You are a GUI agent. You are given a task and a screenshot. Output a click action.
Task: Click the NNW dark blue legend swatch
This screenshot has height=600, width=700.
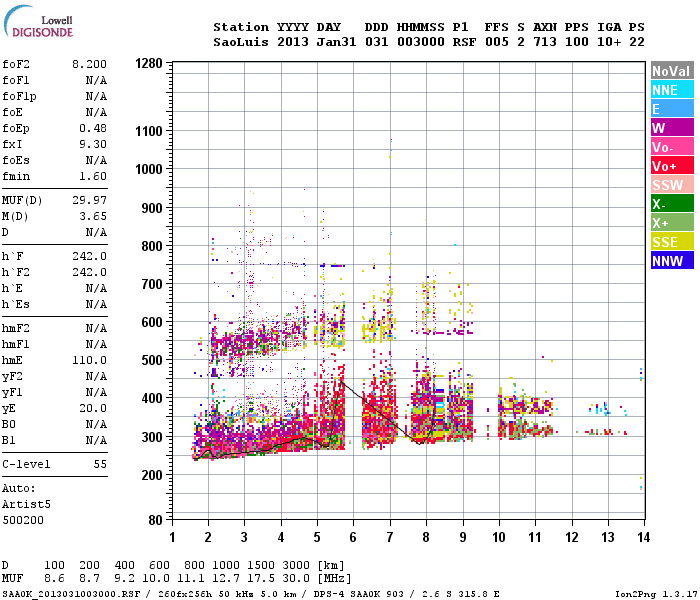click(x=672, y=261)
